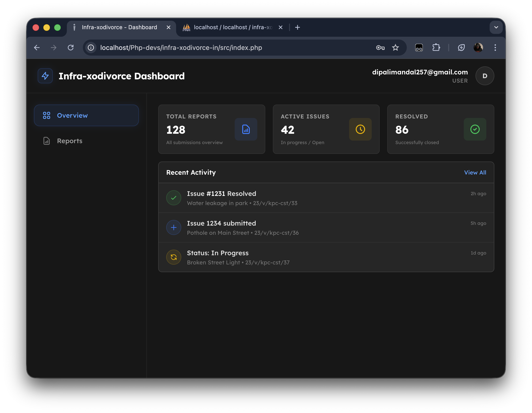Screen dimensions: 532x413
Task: Select the Overview grid icon in sidebar
Action: [46, 115]
